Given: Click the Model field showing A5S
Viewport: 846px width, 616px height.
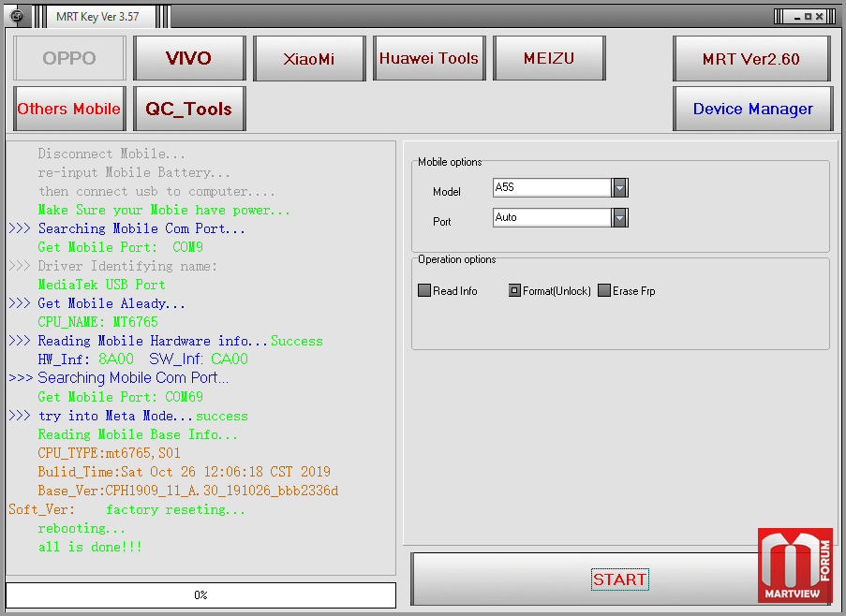Looking at the screenshot, I should point(552,187).
